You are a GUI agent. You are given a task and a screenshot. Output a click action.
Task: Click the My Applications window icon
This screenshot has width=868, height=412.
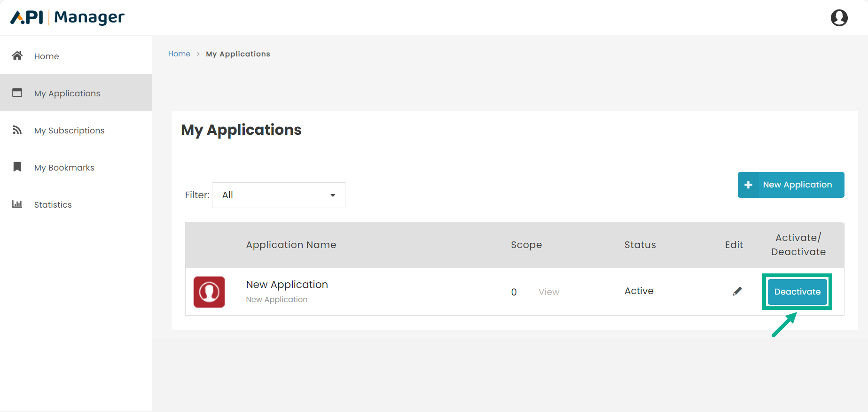pyautogui.click(x=17, y=93)
